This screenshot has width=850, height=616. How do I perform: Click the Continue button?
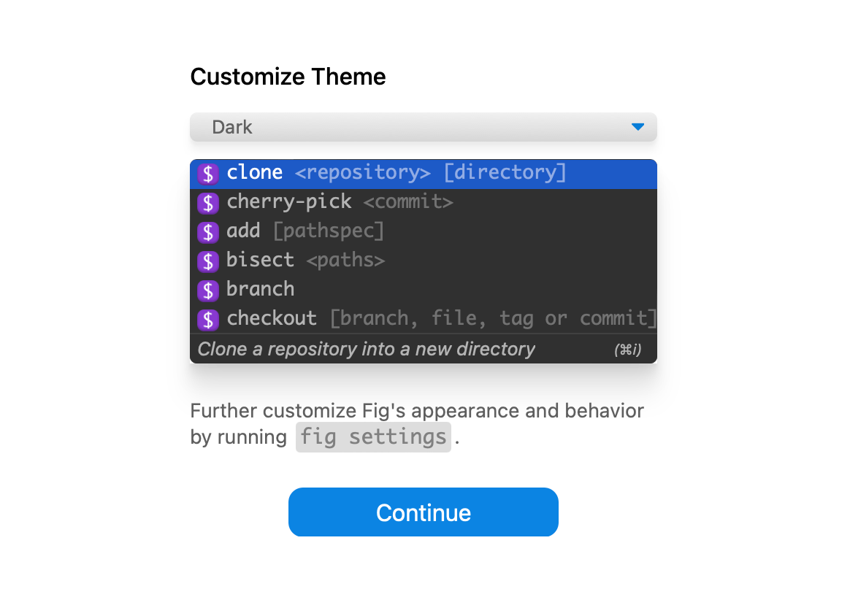point(424,512)
